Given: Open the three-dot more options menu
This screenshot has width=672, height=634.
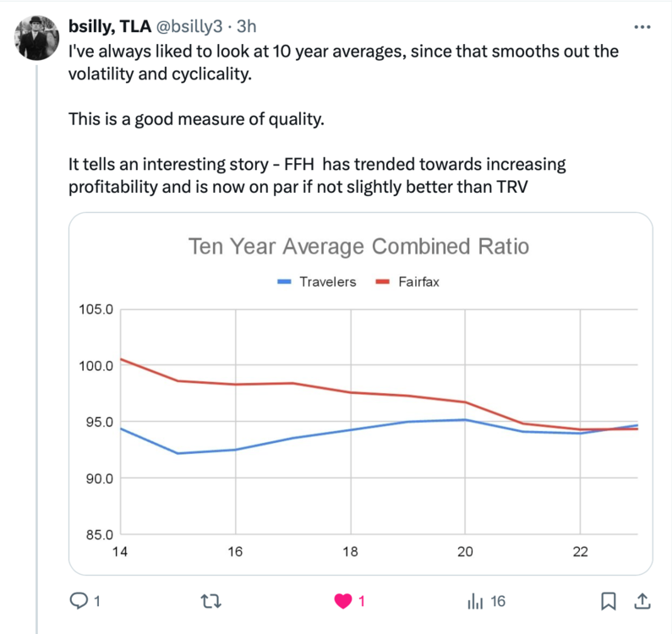Looking at the screenshot, I should [x=642, y=27].
